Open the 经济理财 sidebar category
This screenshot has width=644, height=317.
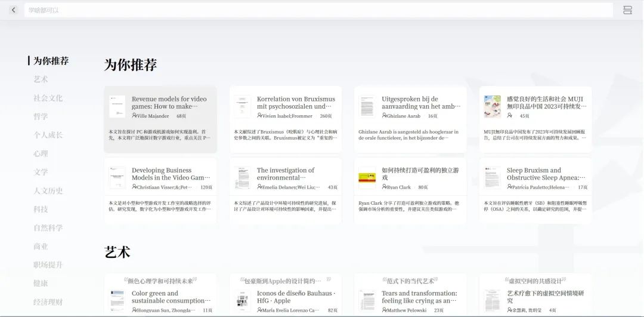pos(48,302)
